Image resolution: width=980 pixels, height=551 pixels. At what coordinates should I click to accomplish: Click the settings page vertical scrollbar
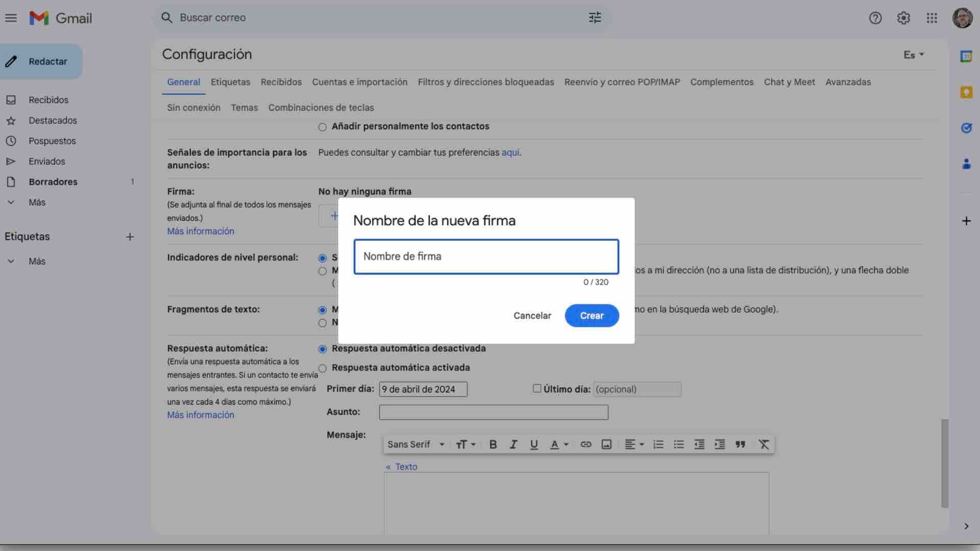(x=945, y=463)
